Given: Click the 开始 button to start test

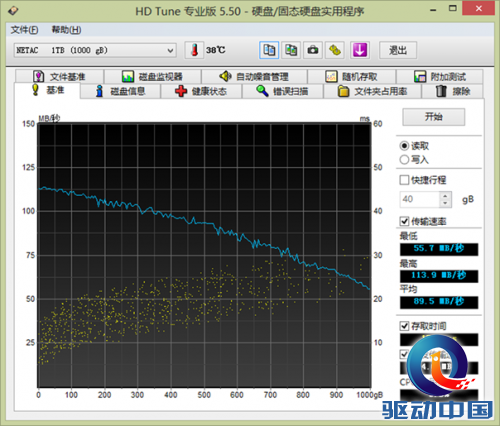Looking at the screenshot, I should click(433, 117).
